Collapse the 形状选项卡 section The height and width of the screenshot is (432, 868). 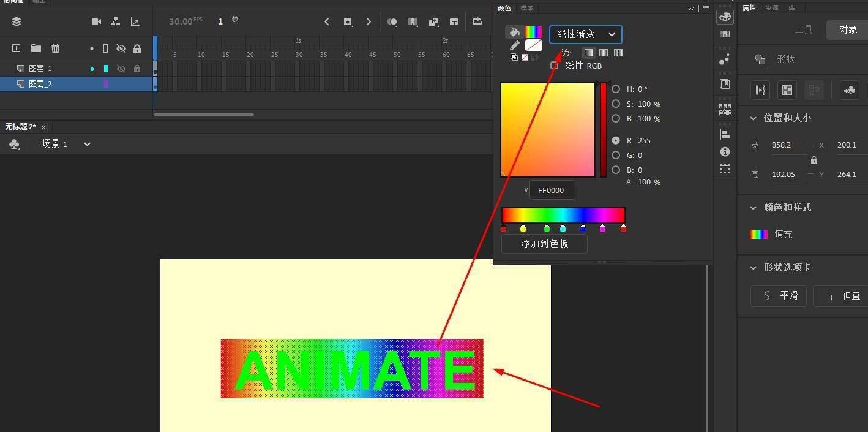point(754,267)
